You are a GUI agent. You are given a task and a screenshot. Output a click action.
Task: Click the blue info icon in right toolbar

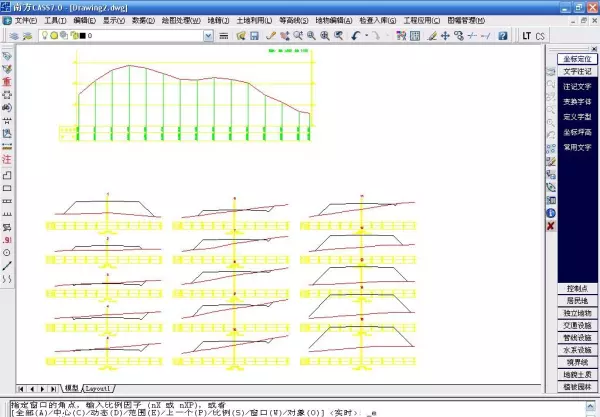551,213
